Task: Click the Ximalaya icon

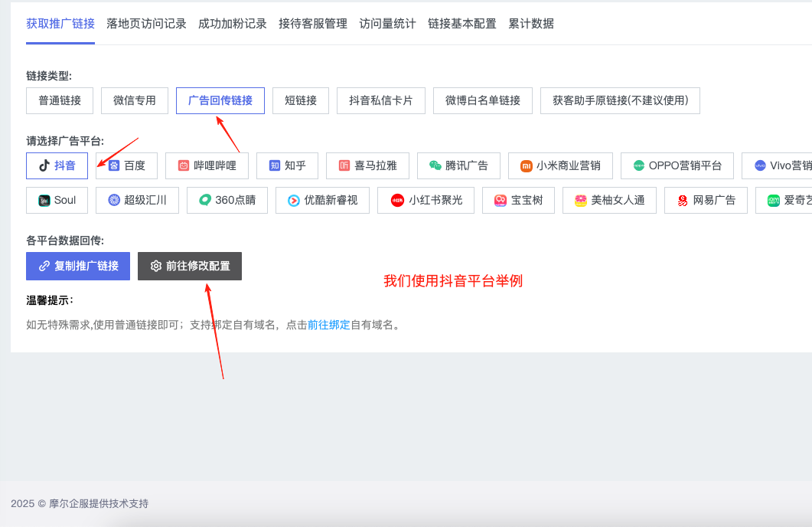Action: click(x=344, y=165)
